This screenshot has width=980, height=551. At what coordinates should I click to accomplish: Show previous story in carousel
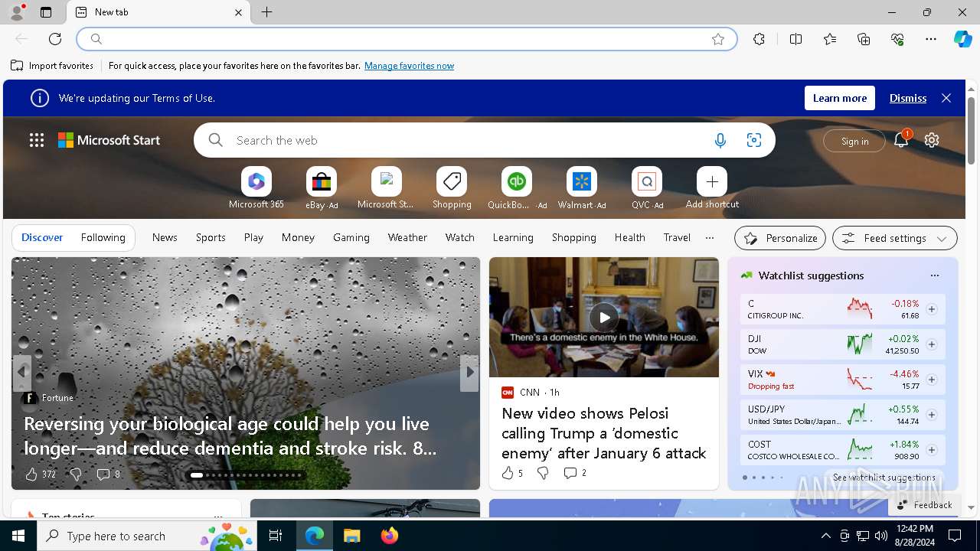pos(21,372)
